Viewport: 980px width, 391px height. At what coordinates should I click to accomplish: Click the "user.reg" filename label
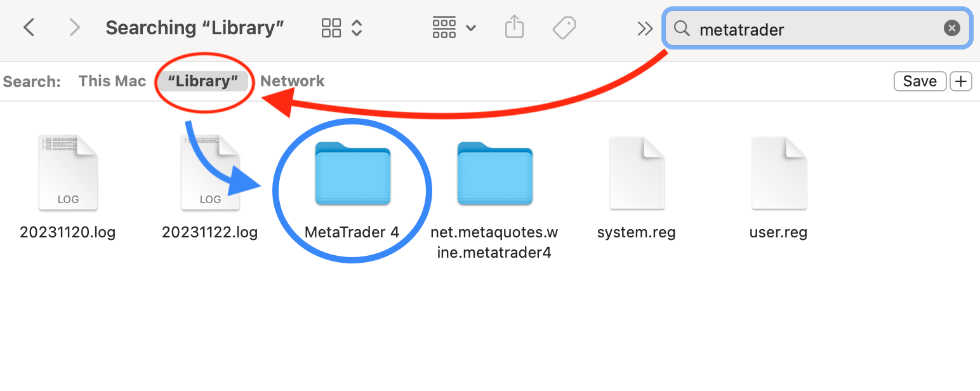[779, 232]
